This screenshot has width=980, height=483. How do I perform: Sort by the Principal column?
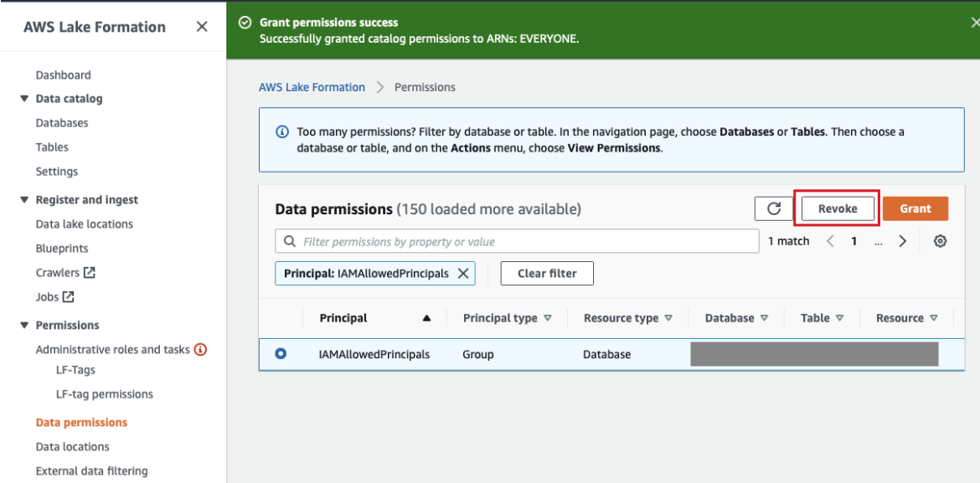[x=375, y=318]
